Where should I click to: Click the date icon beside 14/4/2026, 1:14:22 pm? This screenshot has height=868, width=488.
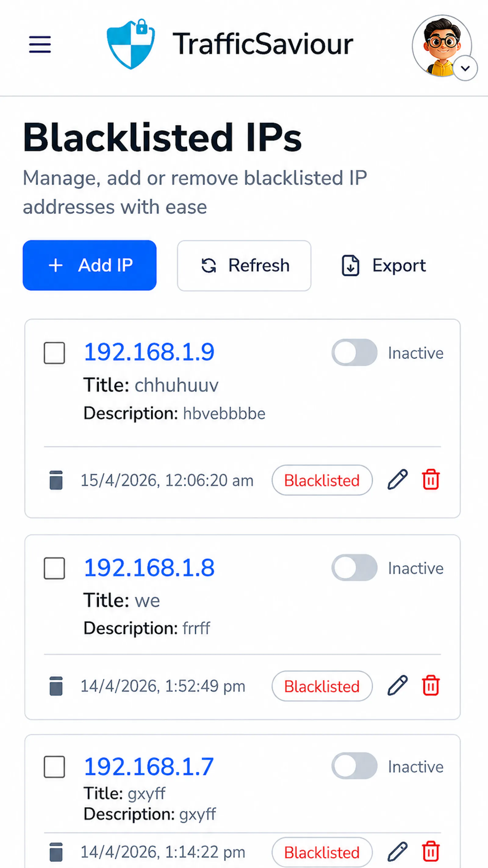tap(56, 852)
